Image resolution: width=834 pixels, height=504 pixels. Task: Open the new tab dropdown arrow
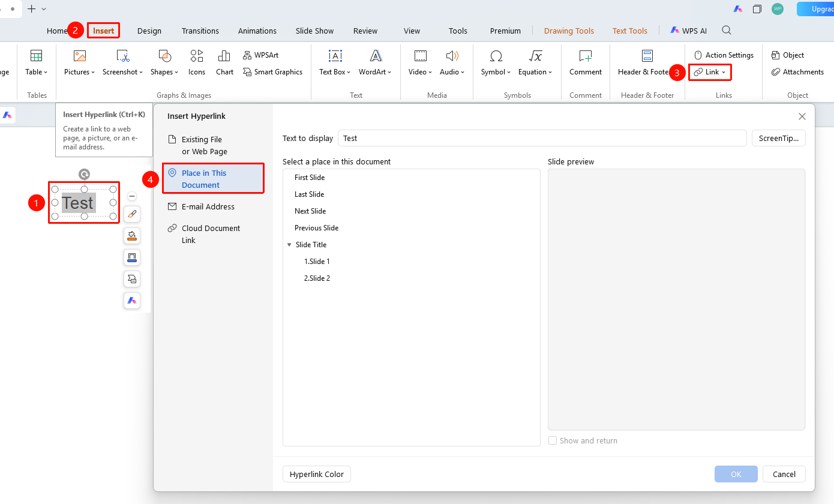[x=44, y=9]
